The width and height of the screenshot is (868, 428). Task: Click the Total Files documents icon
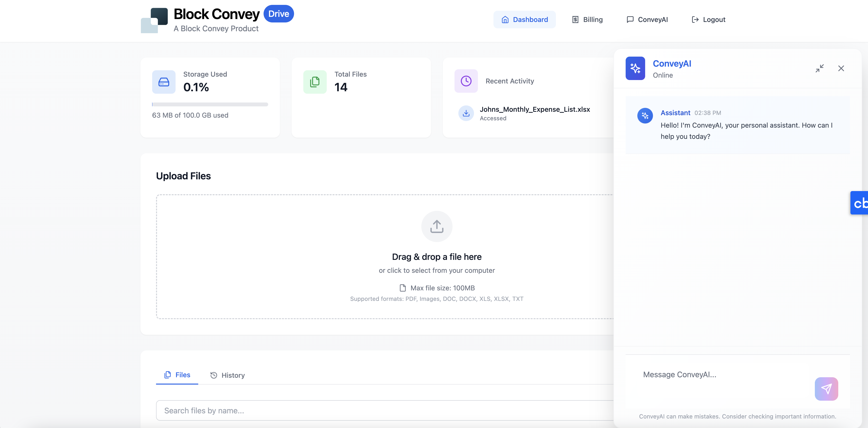(x=315, y=82)
